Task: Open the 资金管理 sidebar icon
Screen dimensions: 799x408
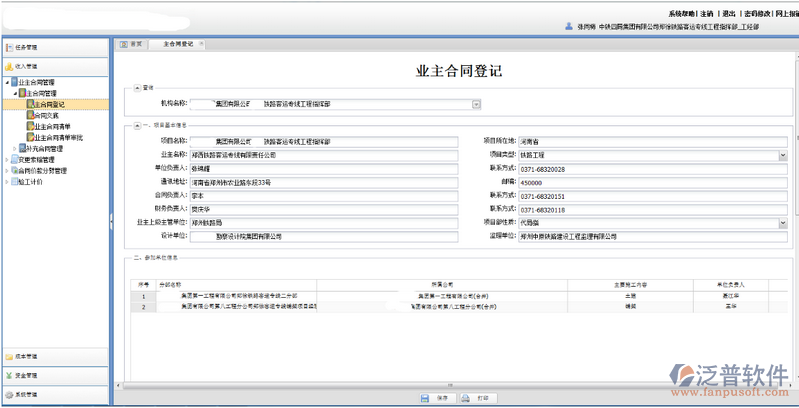Action: 9,376
